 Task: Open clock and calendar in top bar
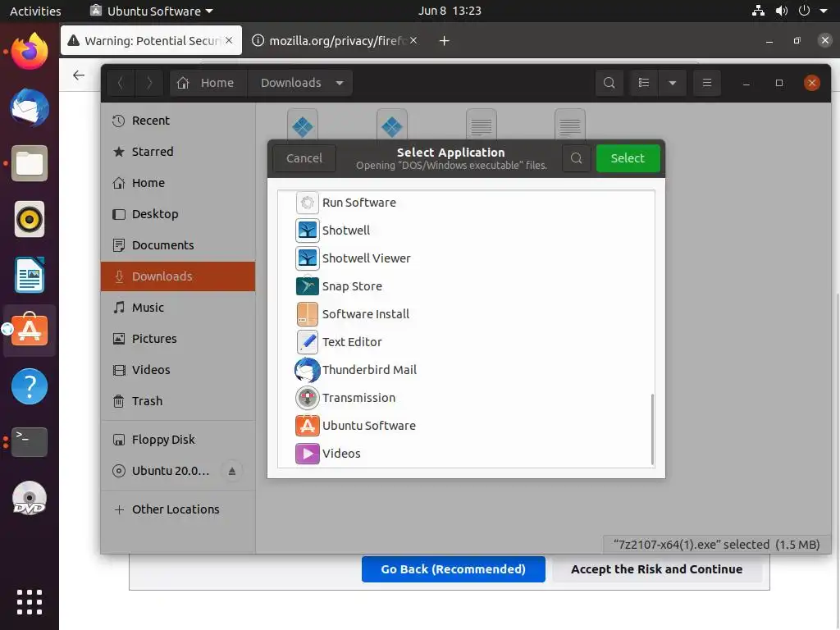450,11
